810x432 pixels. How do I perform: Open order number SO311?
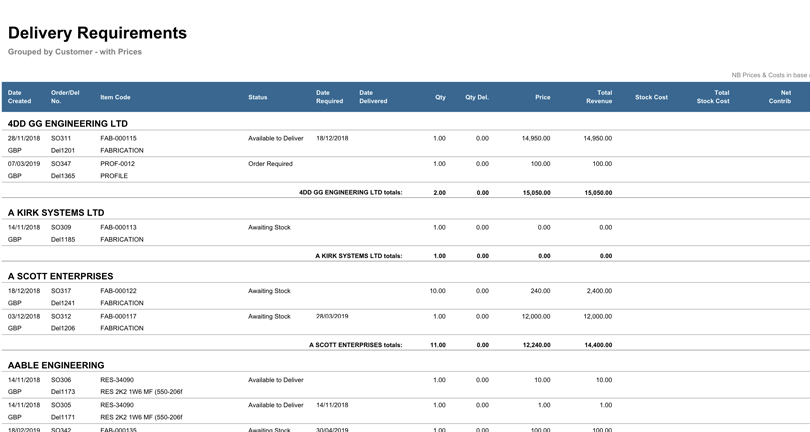[61, 138]
